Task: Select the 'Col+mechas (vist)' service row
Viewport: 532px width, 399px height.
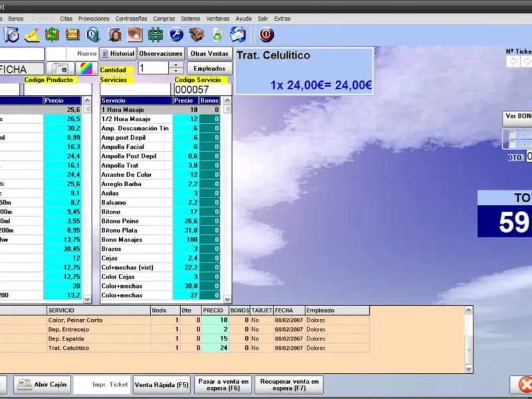Action: (160, 267)
